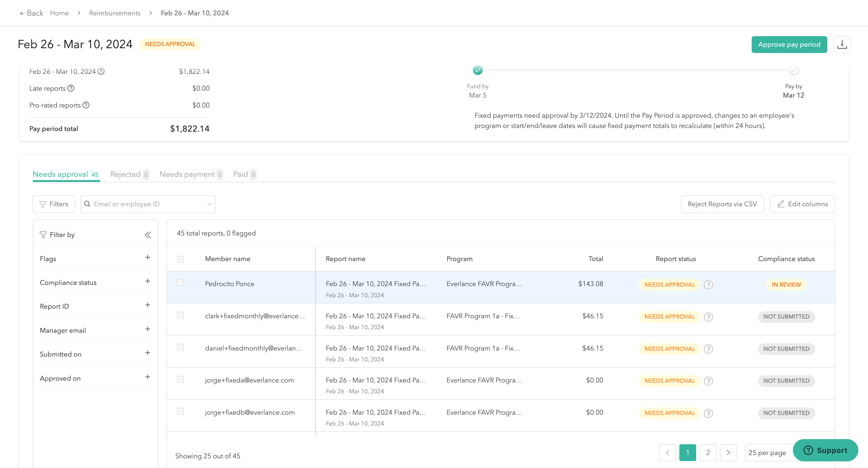Collapse the Filter by panel using the double-chevron icon
This screenshot has height=468, width=868.
(x=148, y=235)
